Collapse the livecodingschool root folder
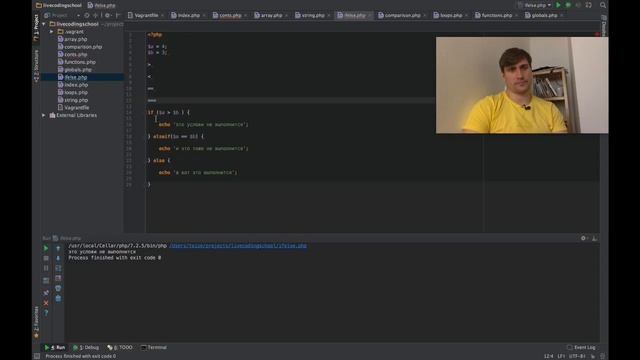This screenshot has width=640, height=360. (x=44, y=24)
